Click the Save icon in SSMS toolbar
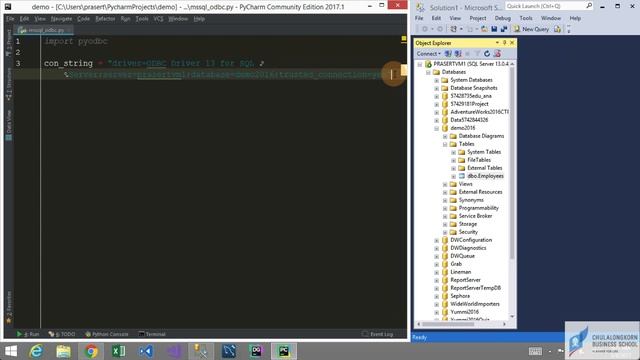Viewport: 640px width, 360px height. coord(494,29)
